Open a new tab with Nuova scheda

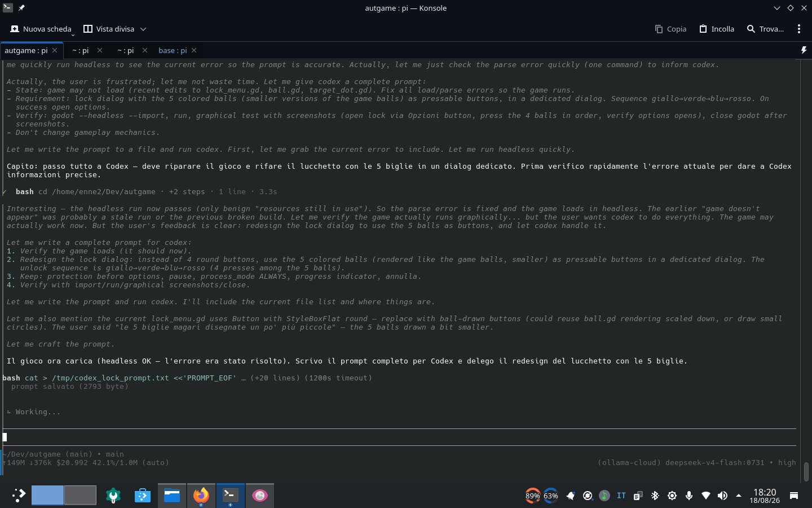coord(41,29)
